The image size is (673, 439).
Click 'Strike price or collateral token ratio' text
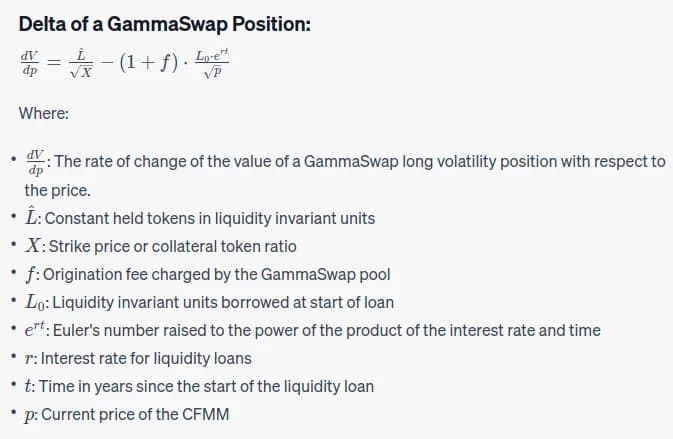(x=173, y=247)
